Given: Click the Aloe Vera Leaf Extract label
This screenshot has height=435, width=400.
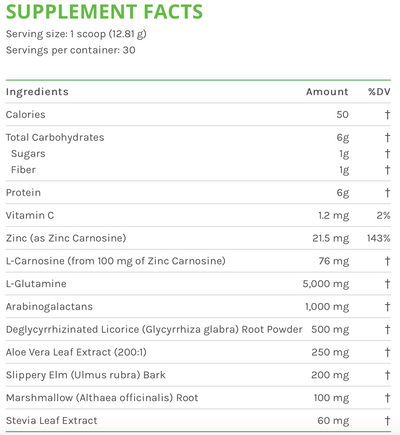Looking at the screenshot, I should click(x=76, y=352).
